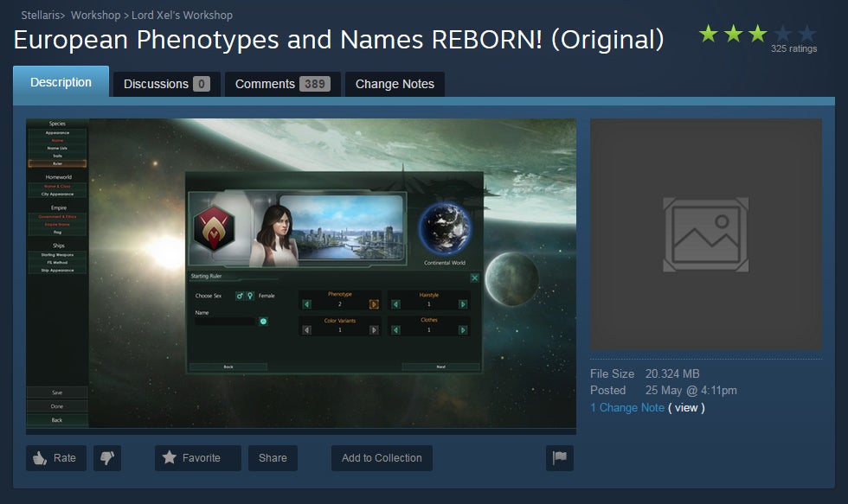This screenshot has height=504, width=848.
Task: Open the Change Notes tab
Action: point(395,84)
